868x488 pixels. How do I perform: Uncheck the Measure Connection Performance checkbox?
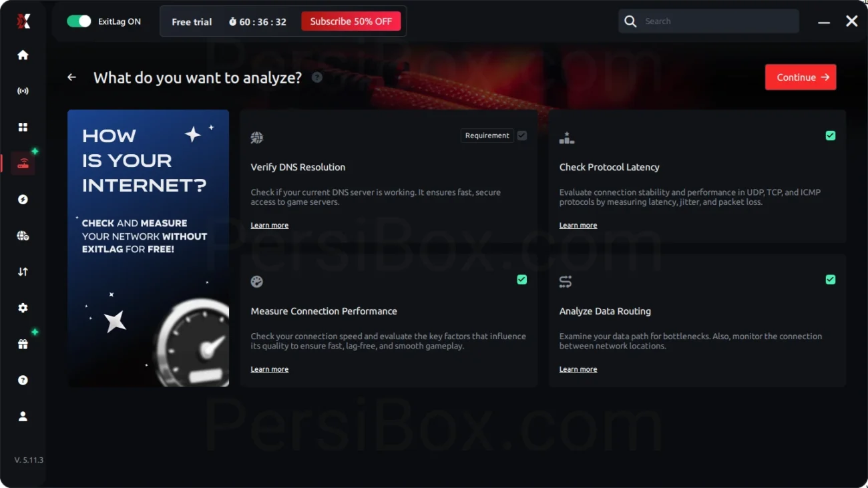(522, 280)
